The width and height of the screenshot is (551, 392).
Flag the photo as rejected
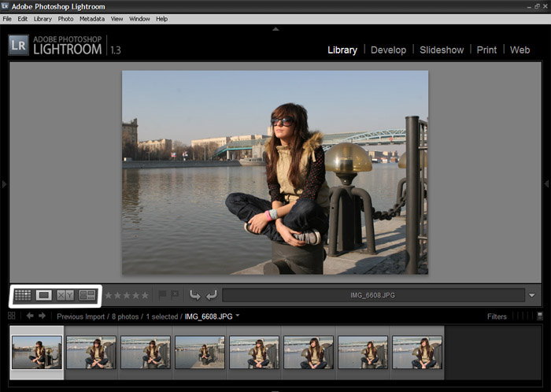point(175,295)
